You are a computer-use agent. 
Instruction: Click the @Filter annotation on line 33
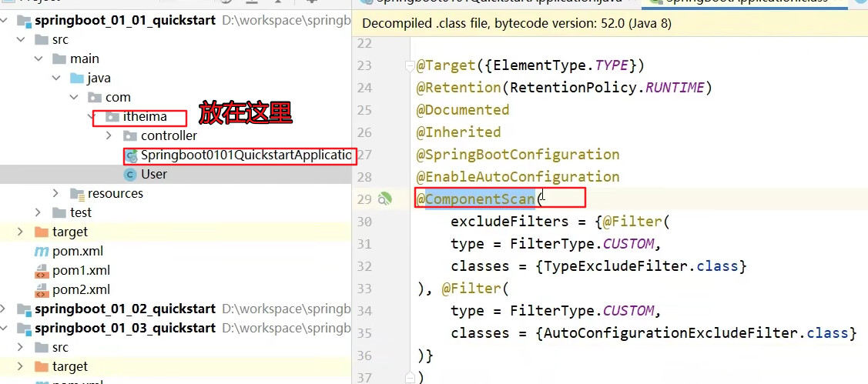click(x=471, y=289)
